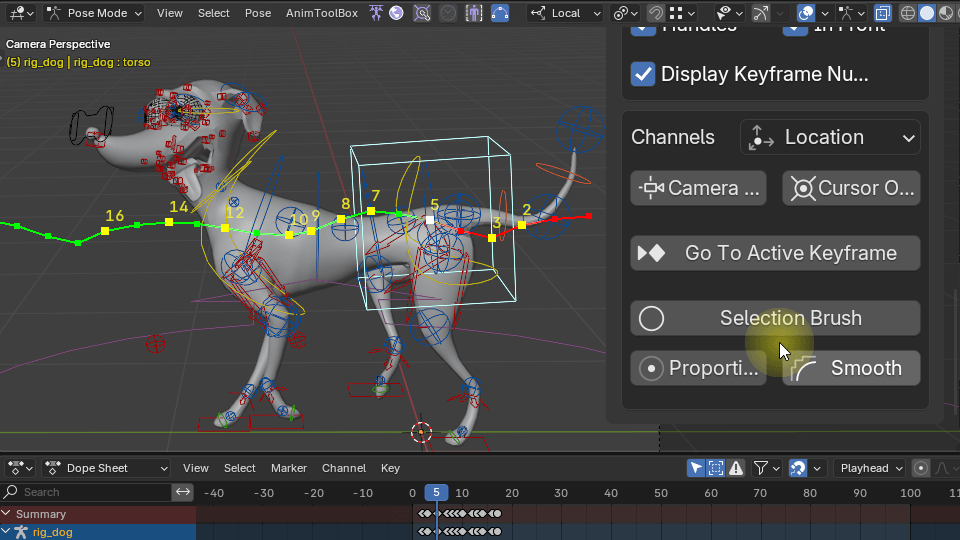
Task: Switch to solid viewport shading
Action: coord(926,13)
